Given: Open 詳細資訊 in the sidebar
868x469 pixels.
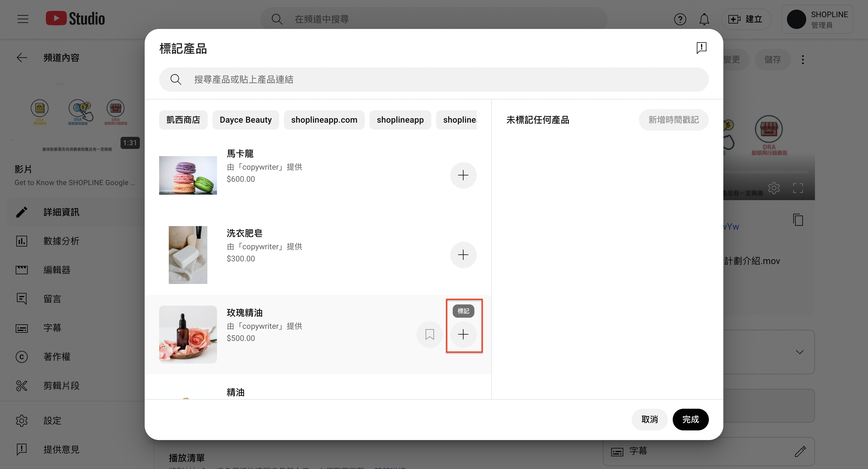Looking at the screenshot, I should pos(75,212).
